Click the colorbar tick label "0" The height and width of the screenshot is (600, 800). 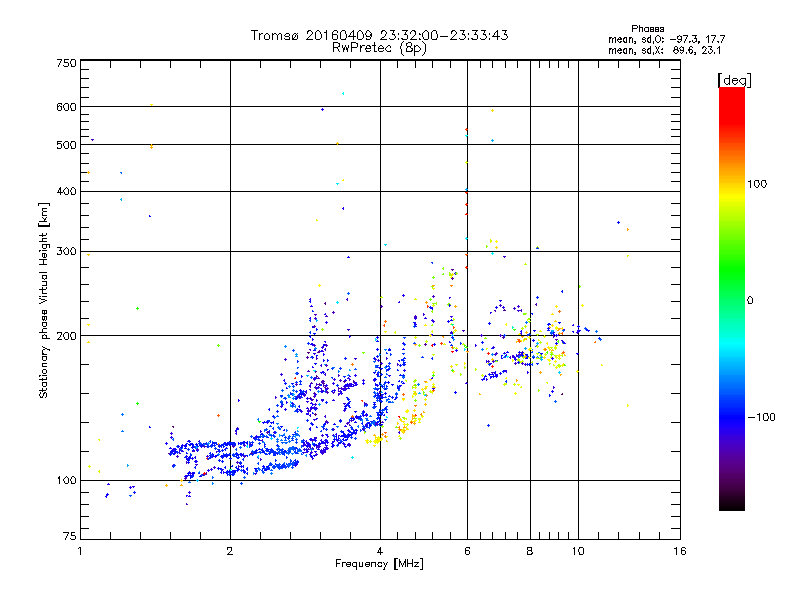click(x=750, y=301)
